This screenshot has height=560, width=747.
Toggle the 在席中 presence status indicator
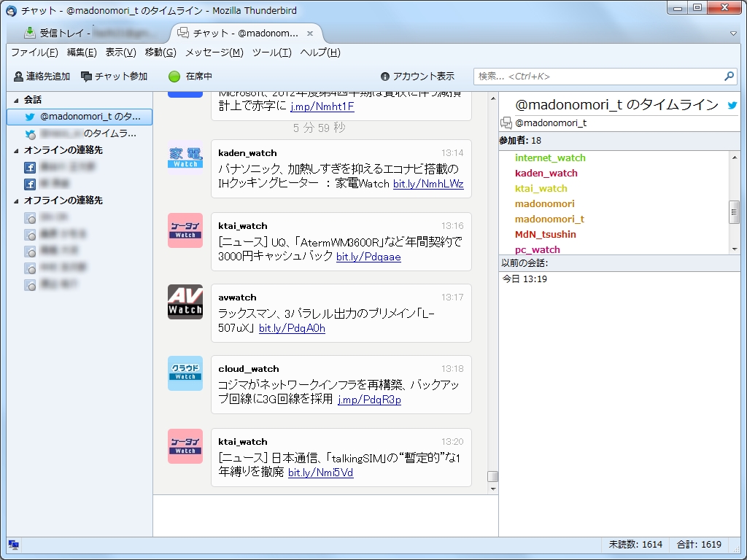click(174, 76)
